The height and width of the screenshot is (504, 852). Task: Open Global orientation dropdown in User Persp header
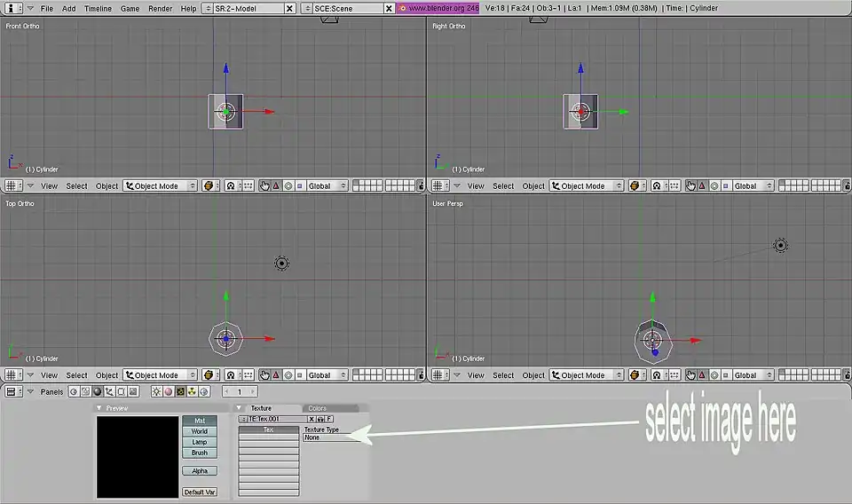tap(752, 375)
